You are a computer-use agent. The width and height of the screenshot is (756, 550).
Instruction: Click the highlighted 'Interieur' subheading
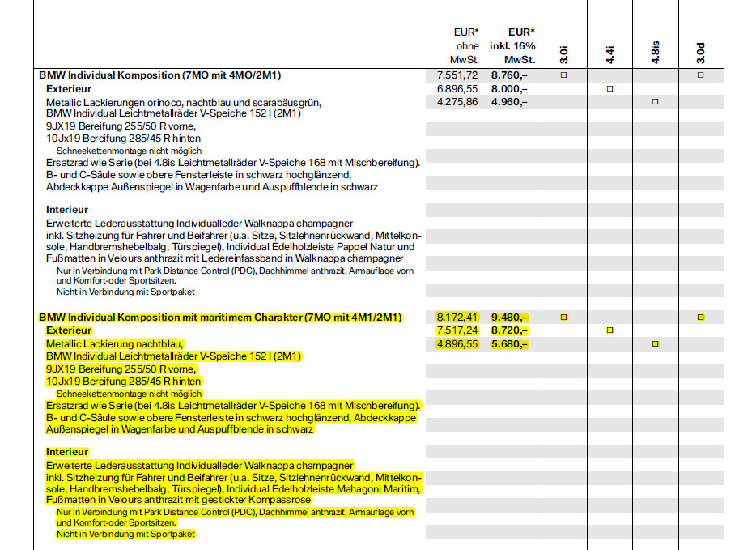(67, 452)
